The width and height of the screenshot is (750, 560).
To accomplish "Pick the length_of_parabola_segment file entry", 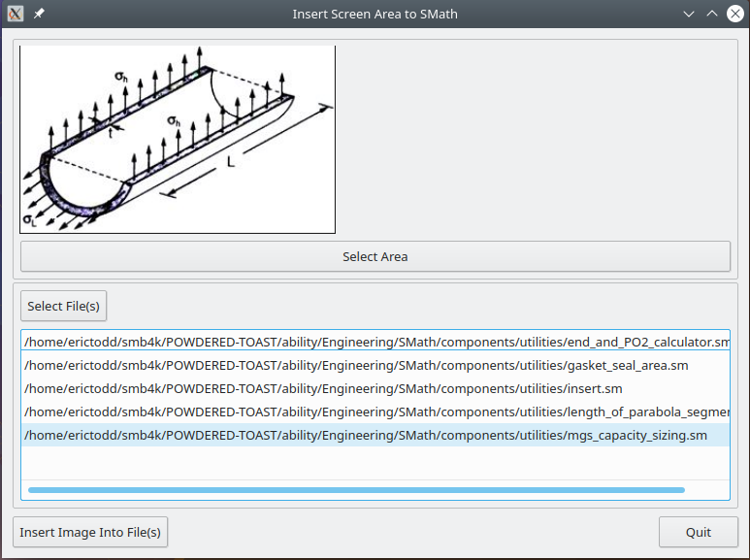I will click(375, 412).
